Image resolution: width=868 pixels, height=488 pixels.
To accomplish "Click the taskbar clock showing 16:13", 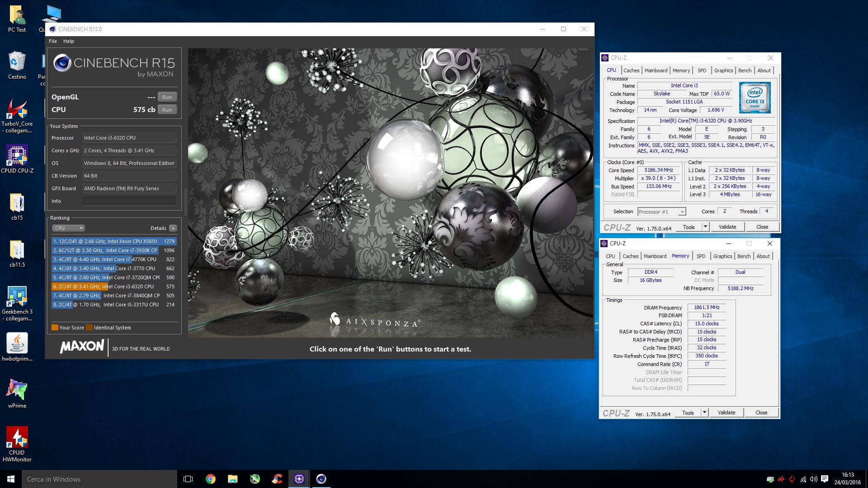I will [848, 479].
